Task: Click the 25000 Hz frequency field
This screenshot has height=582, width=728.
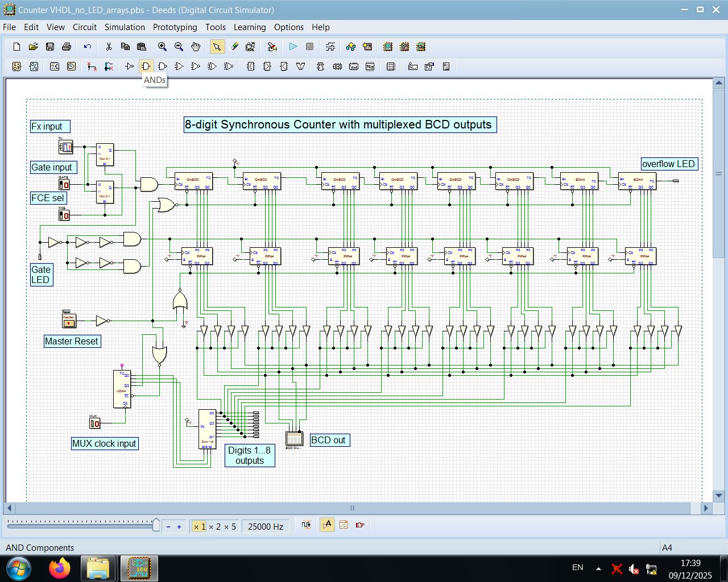Action: (265, 526)
